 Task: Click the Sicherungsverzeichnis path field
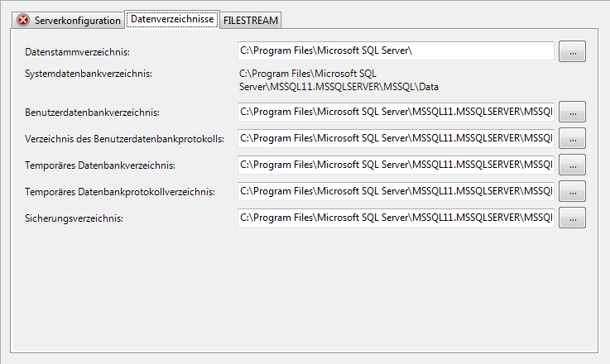point(396,218)
